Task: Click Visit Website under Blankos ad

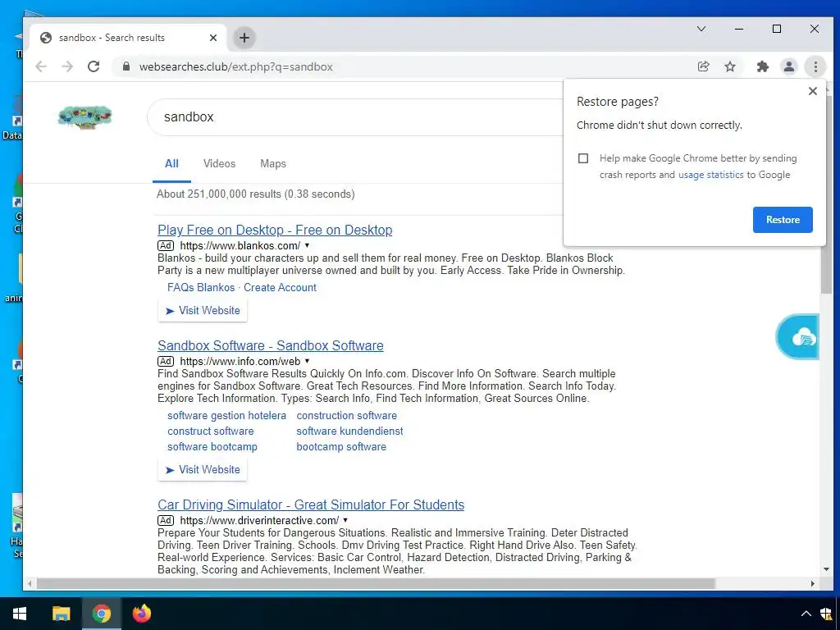Action: tap(203, 311)
